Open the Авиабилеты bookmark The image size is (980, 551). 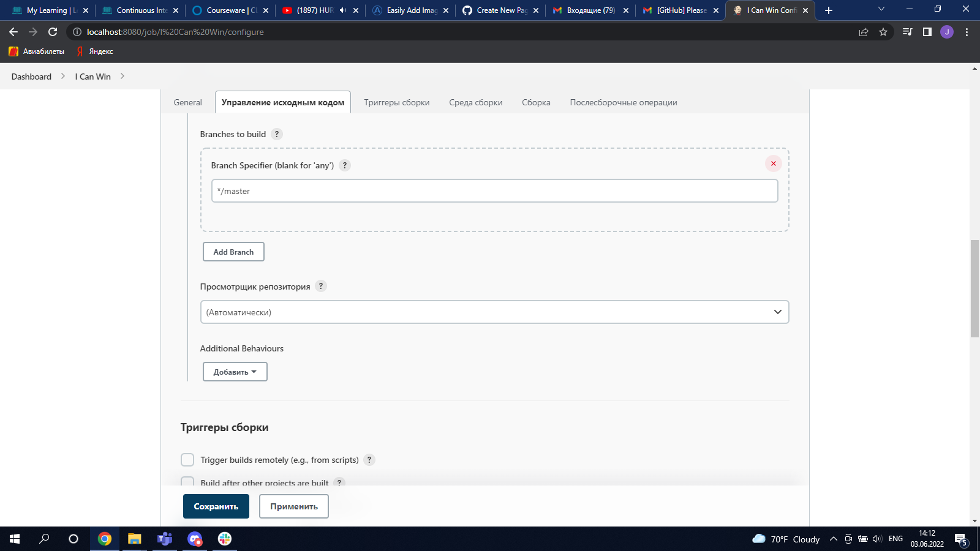(37, 51)
